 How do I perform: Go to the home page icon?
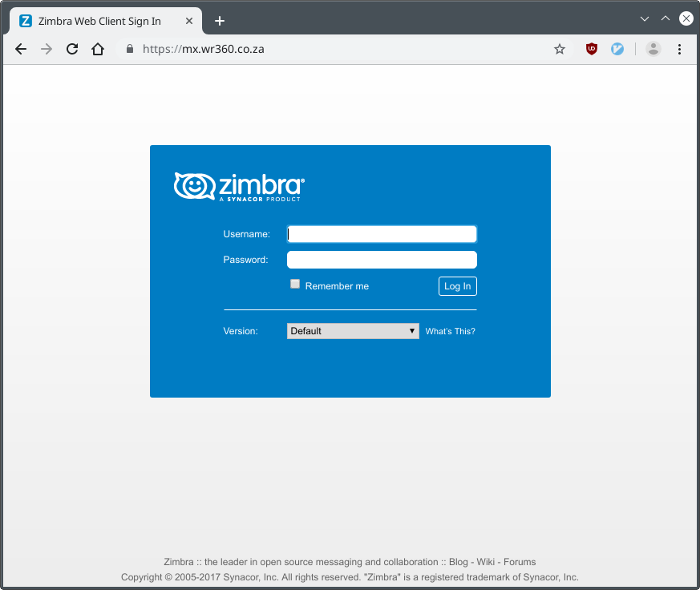tap(98, 49)
